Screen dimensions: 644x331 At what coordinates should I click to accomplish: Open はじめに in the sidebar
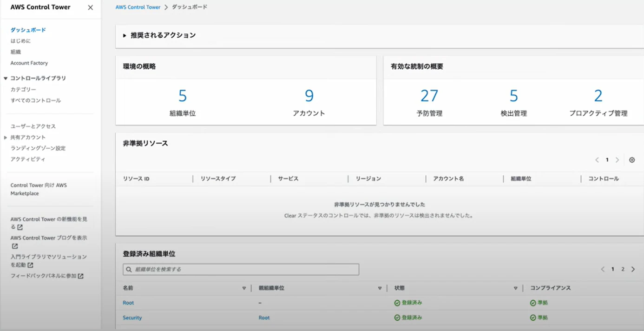20,41
